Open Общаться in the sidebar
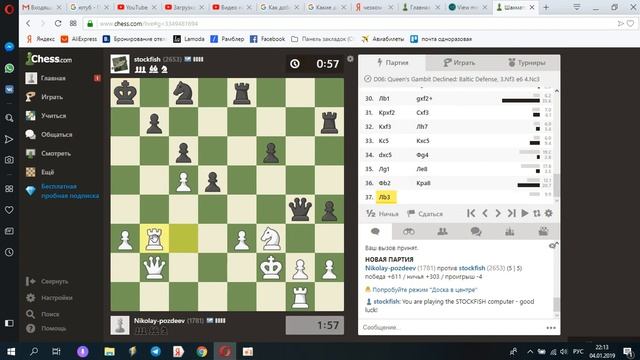The image size is (640, 360). (56, 134)
